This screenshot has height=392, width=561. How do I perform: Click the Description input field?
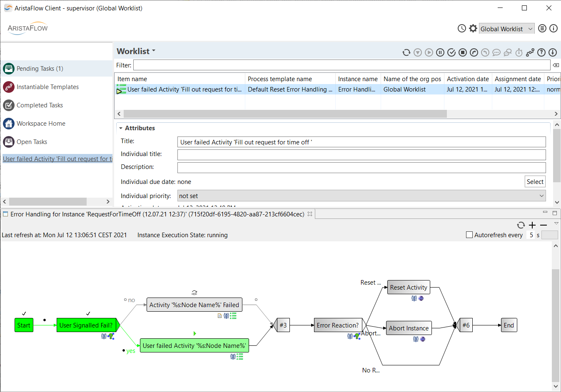click(362, 168)
